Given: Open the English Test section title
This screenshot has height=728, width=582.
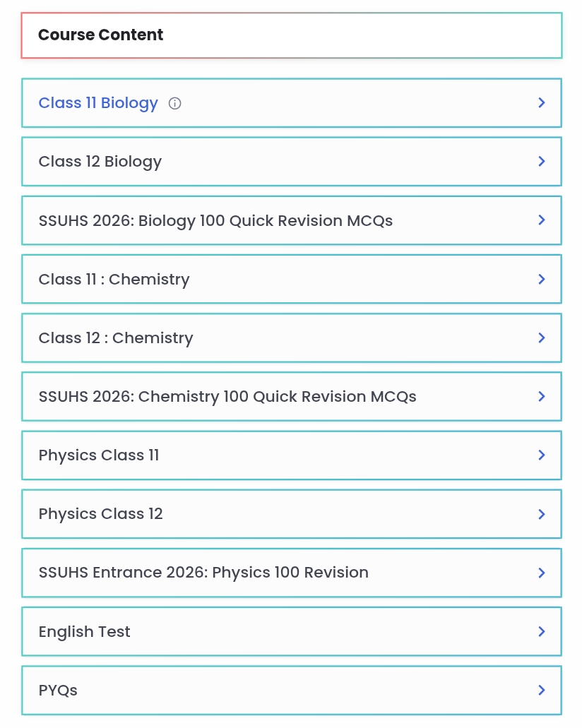Looking at the screenshot, I should [x=85, y=631].
